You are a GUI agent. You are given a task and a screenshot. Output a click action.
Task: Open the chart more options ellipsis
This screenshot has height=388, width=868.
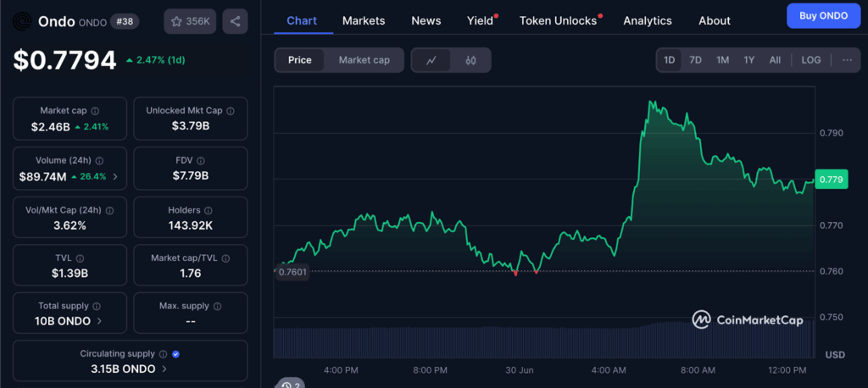(847, 60)
